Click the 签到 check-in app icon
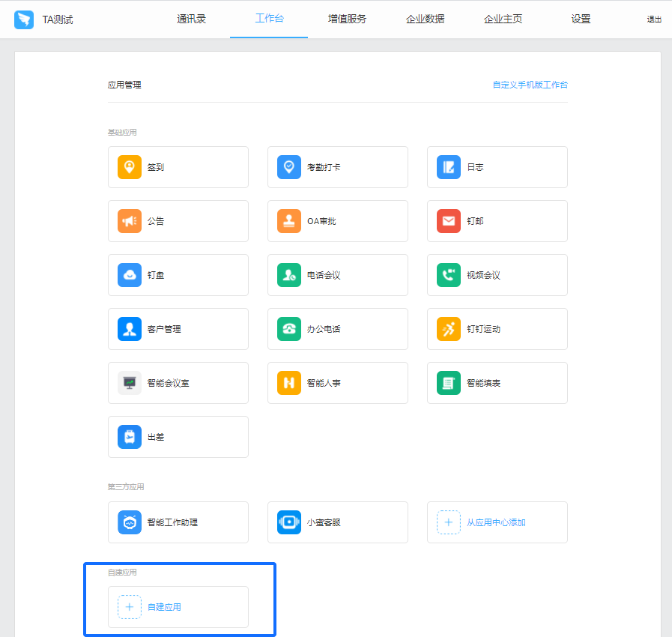This screenshot has width=672, height=637. click(x=130, y=167)
